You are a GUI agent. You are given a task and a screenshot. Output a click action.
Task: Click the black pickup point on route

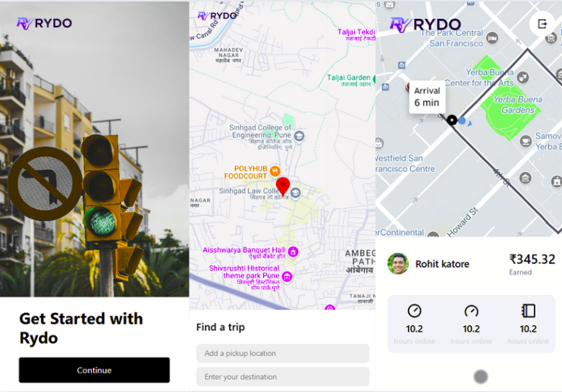click(x=452, y=120)
